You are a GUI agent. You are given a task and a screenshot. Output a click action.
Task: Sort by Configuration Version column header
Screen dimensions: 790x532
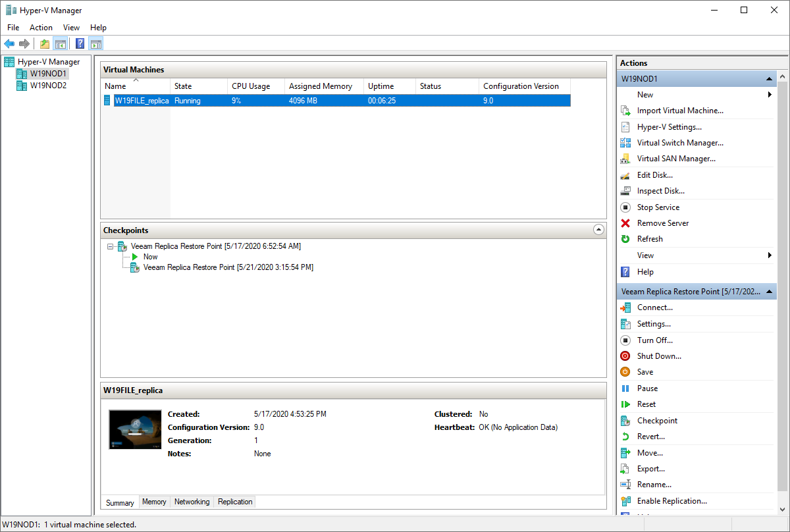tap(525, 86)
